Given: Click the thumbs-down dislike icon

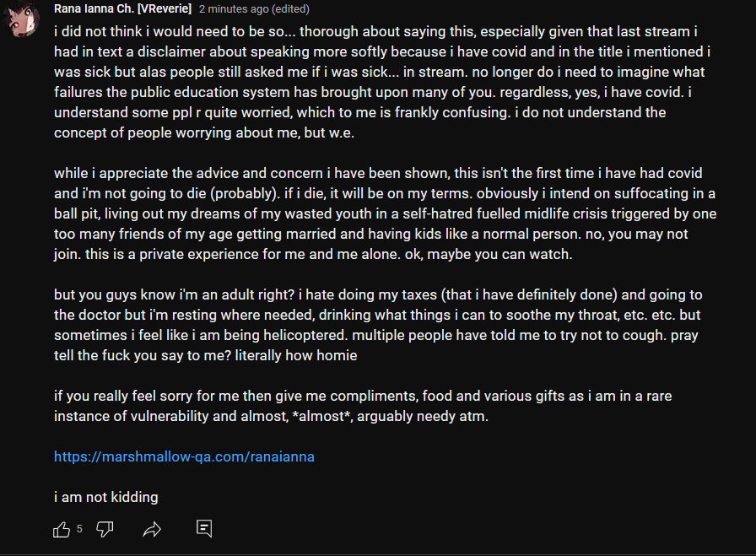Looking at the screenshot, I should point(105,530).
